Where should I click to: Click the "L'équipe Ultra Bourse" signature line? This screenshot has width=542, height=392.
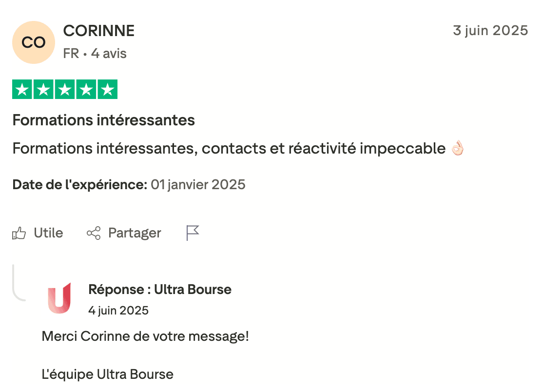108,374
